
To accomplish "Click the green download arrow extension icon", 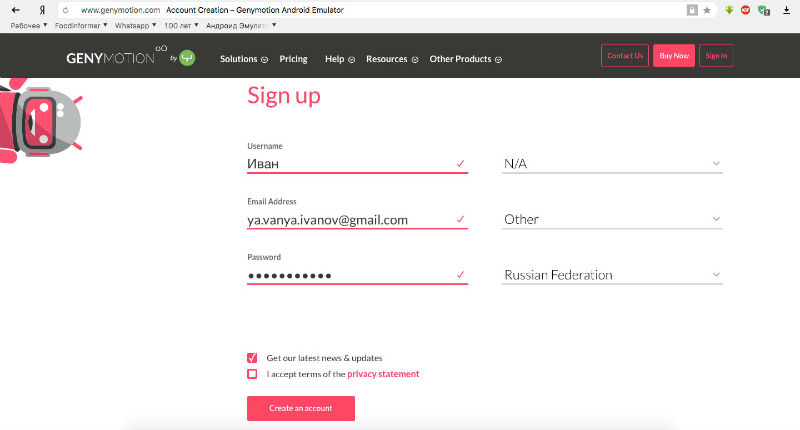I will (x=729, y=10).
